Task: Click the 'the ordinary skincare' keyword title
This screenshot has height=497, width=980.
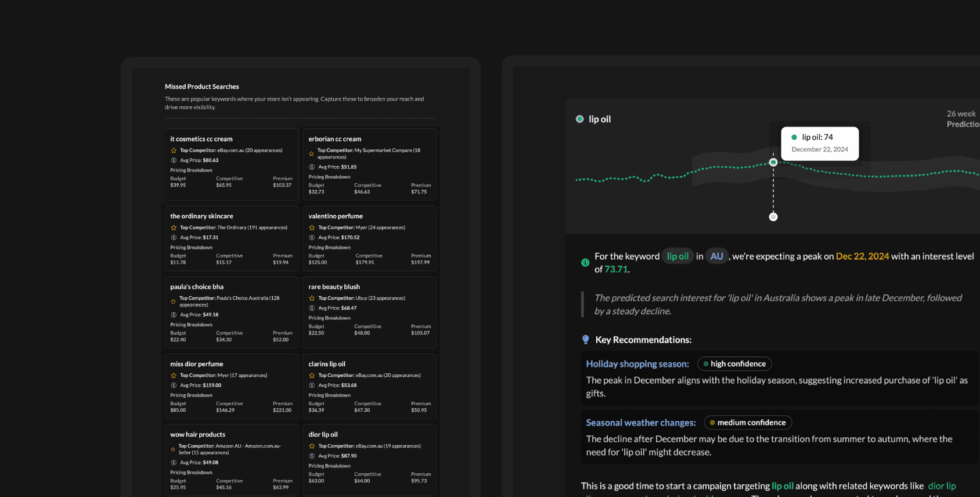Action: click(201, 217)
